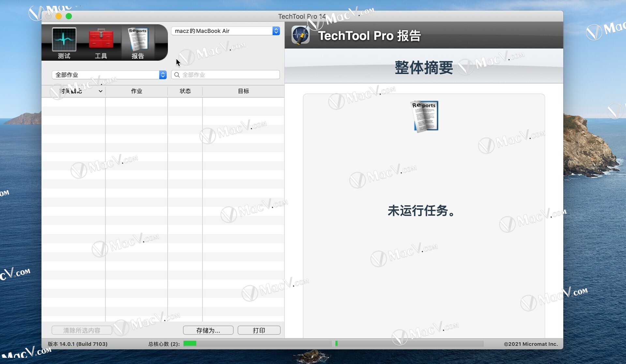This screenshot has width=626, height=364.
Task: Click the TechTool Pro 报告 title
Action: (x=369, y=36)
